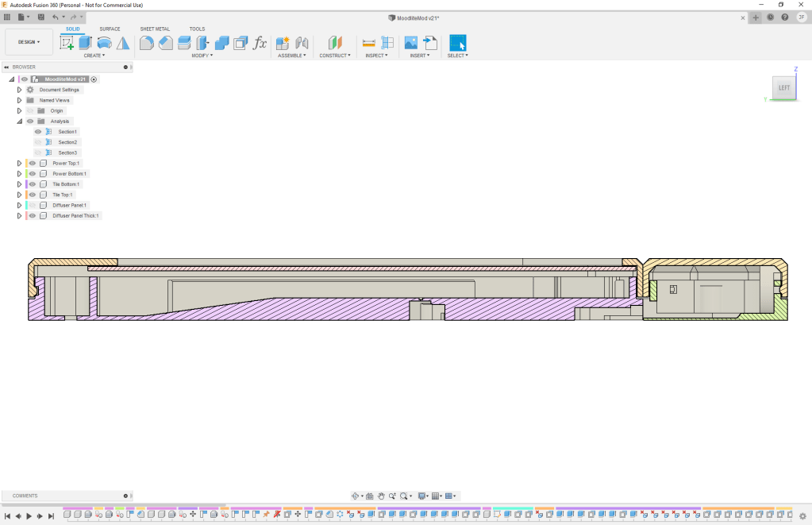
Task: Expand the Document Settings tree node
Action: point(19,90)
